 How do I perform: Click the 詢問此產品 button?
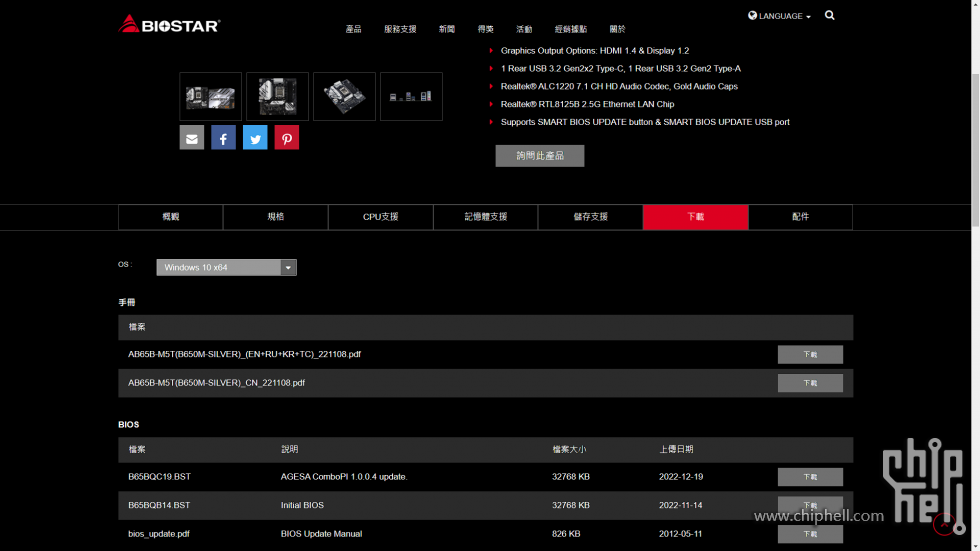pyautogui.click(x=540, y=156)
